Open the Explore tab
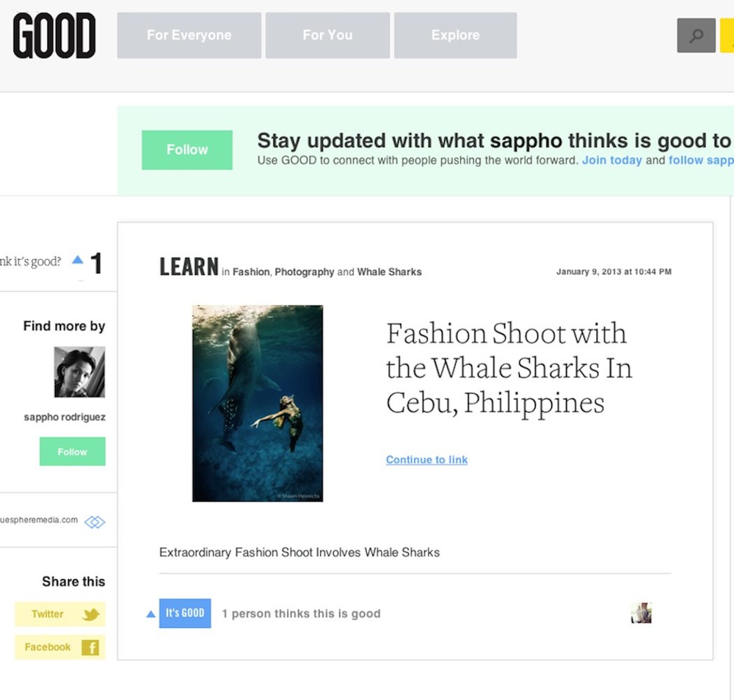 click(455, 35)
